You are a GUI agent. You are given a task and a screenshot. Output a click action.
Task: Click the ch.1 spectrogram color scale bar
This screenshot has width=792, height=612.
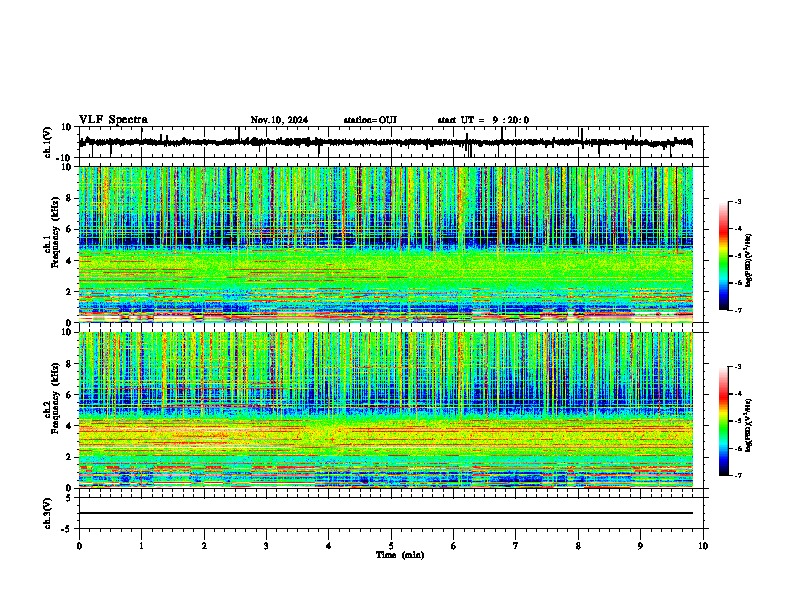[x=724, y=256]
